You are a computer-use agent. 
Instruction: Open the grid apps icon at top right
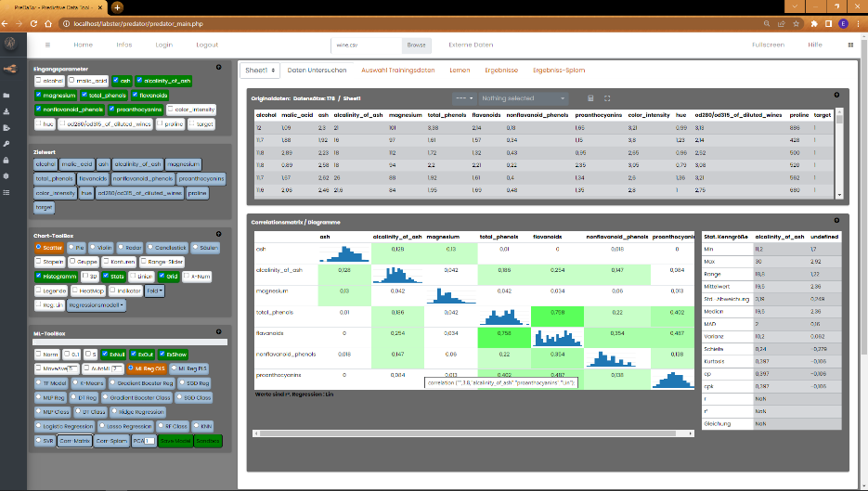pyautogui.click(x=850, y=45)
